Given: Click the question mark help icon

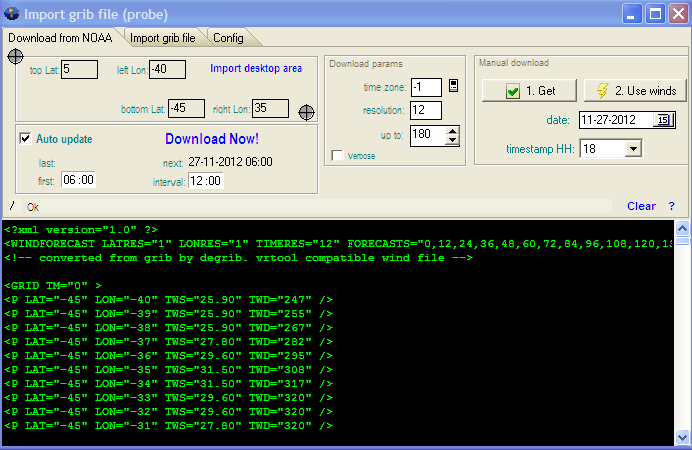Looking at the screenshot, I should tap(671, 206).
